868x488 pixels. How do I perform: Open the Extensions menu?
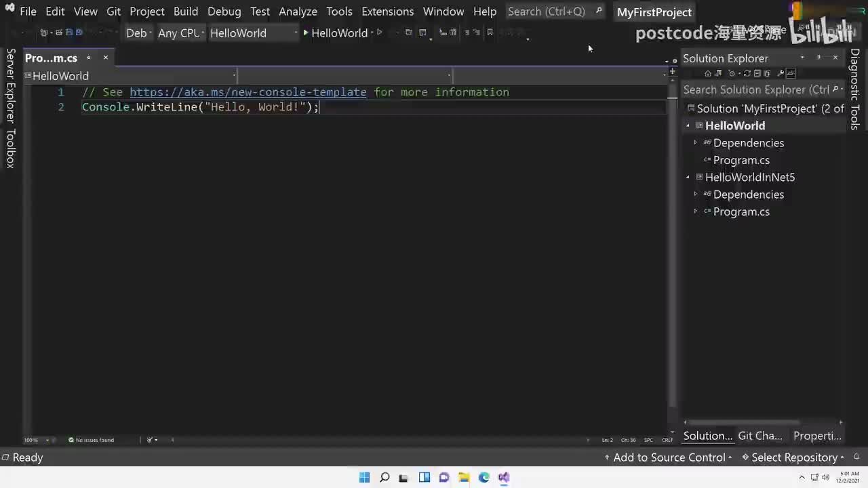[x=389, y=12]
